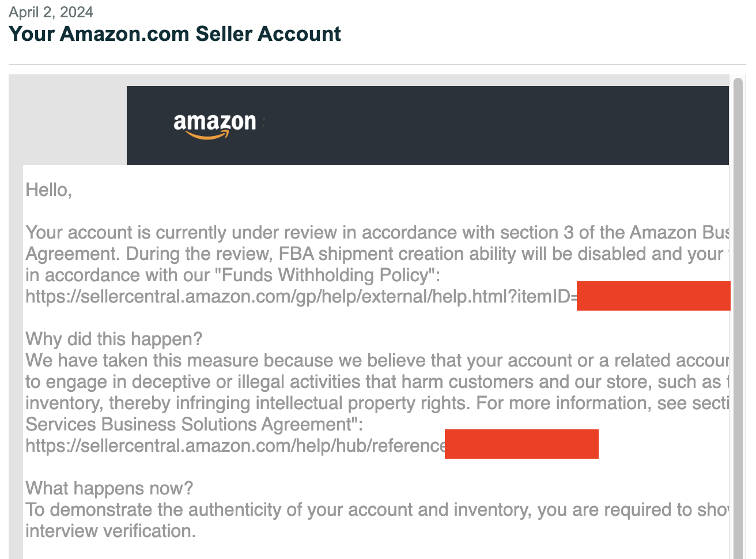The height and width of the screenshot is (559, 756).
Task: Click the 'Your Amazon.com Seller Account' title
Action: click(x=175, y=34)
